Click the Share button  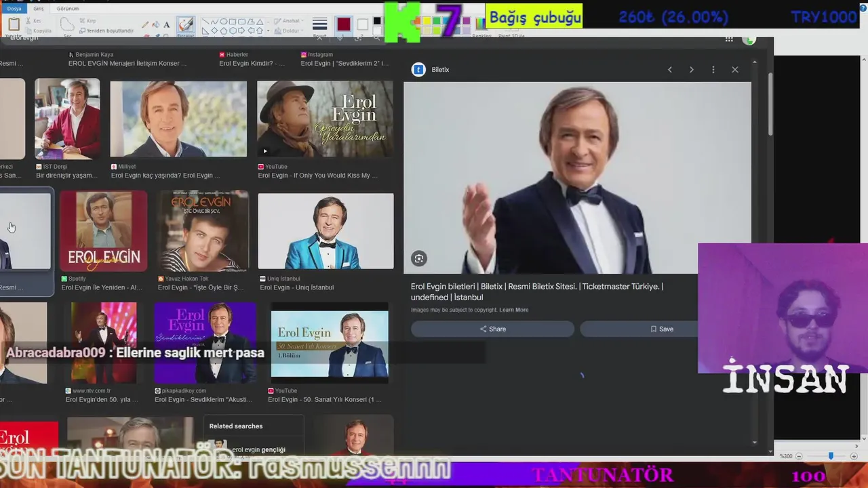[x=492, y=329]
